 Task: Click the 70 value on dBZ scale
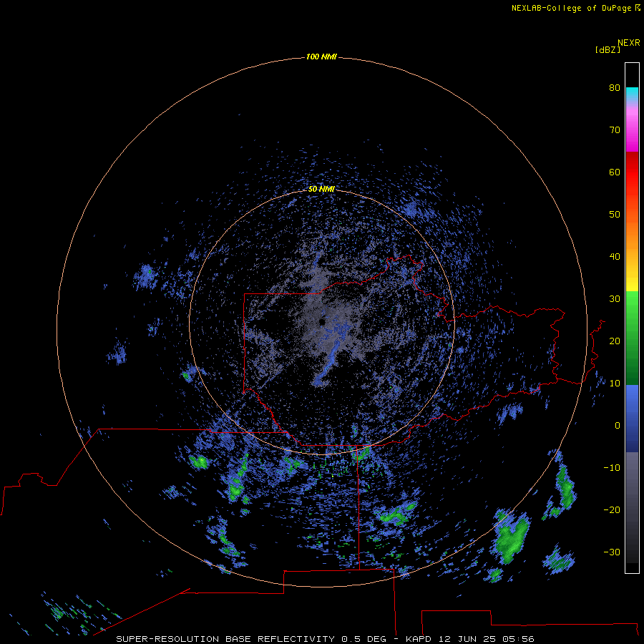point(615,130)
